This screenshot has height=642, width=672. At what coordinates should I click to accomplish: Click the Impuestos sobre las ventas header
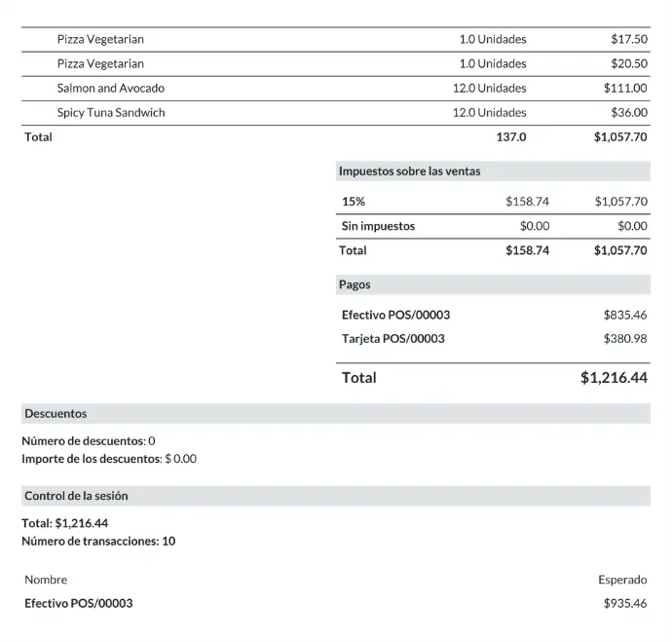(x=409, y=171)
